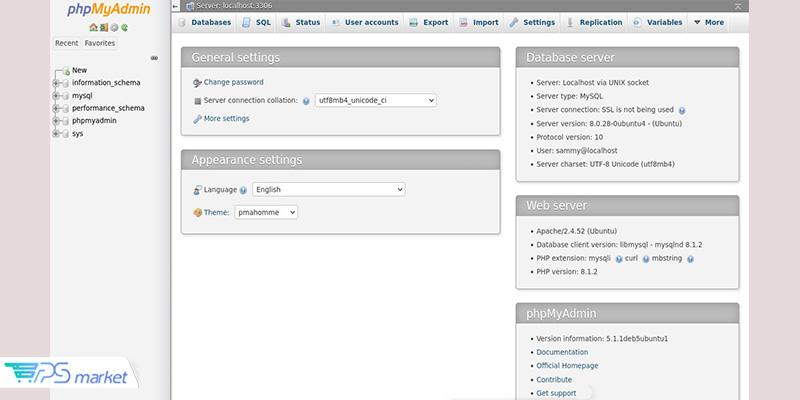800x400 pixels.
Task: Open the Get support link
Action: 556,393
